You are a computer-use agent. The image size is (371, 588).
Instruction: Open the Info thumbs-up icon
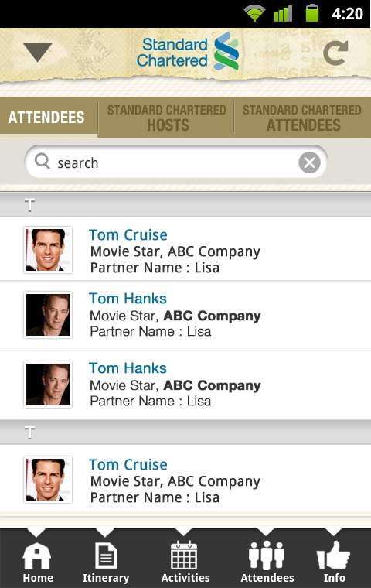[x=333, y=555]
